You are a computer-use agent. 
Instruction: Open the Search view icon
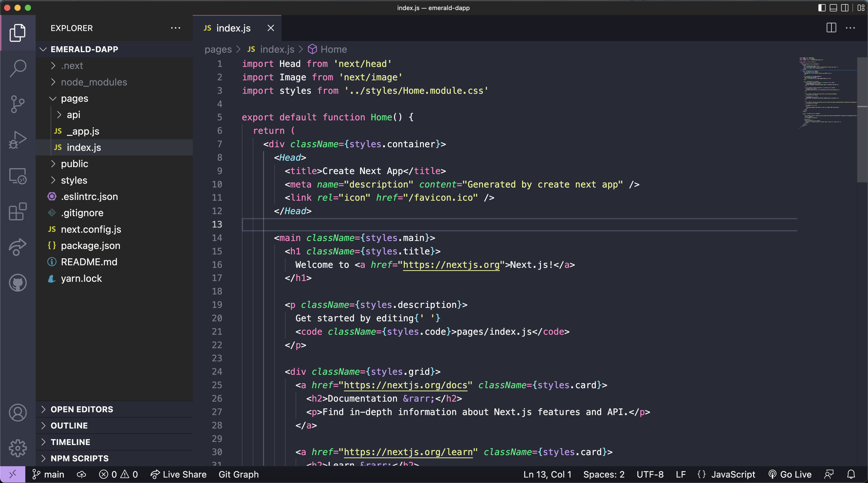[18, 68]
